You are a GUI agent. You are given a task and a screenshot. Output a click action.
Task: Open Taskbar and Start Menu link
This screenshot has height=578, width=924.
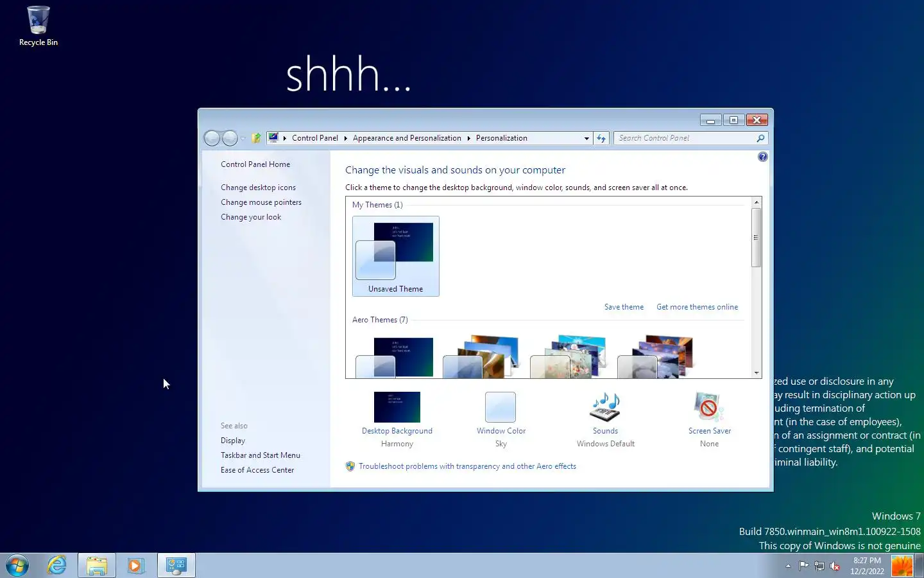tap(261, 455)
